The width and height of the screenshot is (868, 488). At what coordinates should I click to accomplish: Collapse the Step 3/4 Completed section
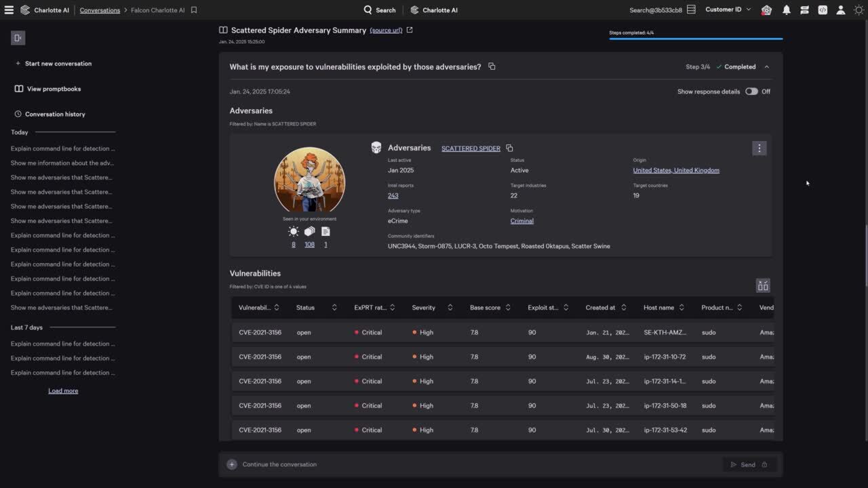pyautogui.click(x=767, y=67)
